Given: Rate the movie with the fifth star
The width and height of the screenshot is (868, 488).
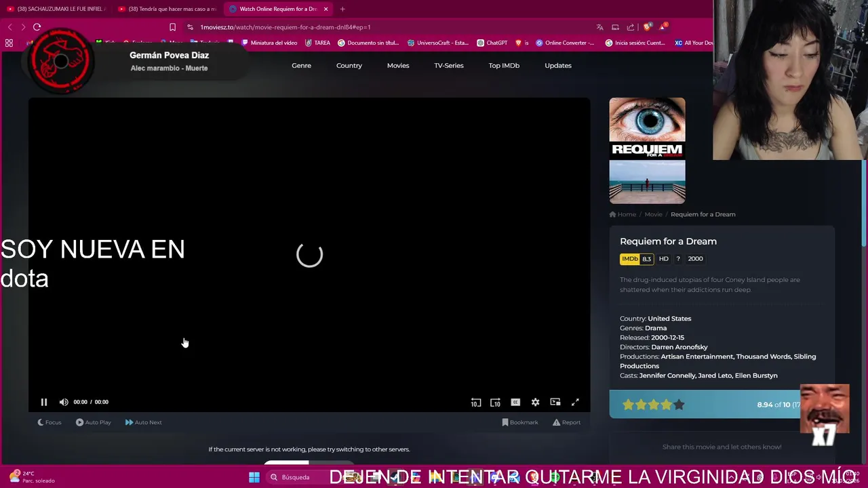Looking at the screenshot, I should point(679,405).
